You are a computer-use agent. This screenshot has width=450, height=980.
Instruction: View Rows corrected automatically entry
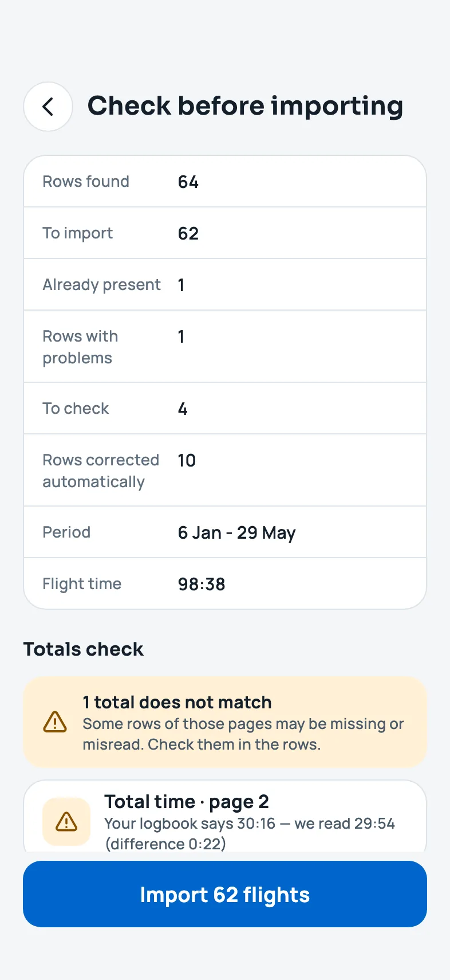tap(225, 471)
